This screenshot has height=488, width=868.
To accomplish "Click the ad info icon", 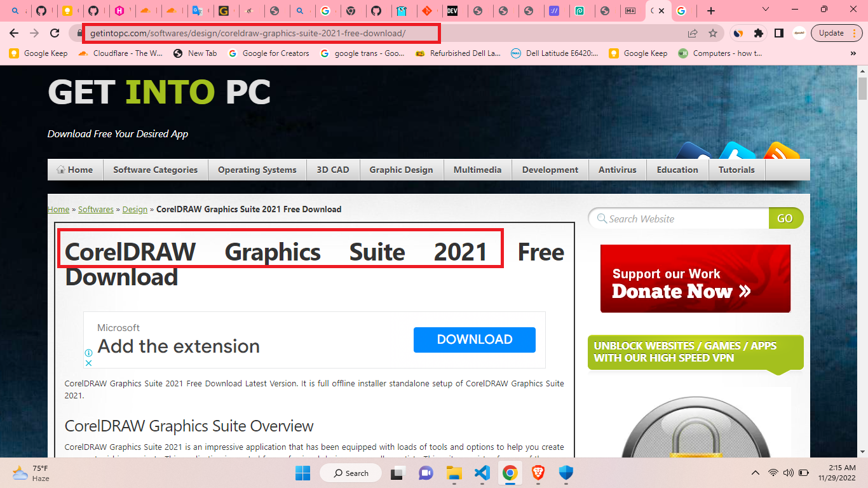I will pos(89,353).
